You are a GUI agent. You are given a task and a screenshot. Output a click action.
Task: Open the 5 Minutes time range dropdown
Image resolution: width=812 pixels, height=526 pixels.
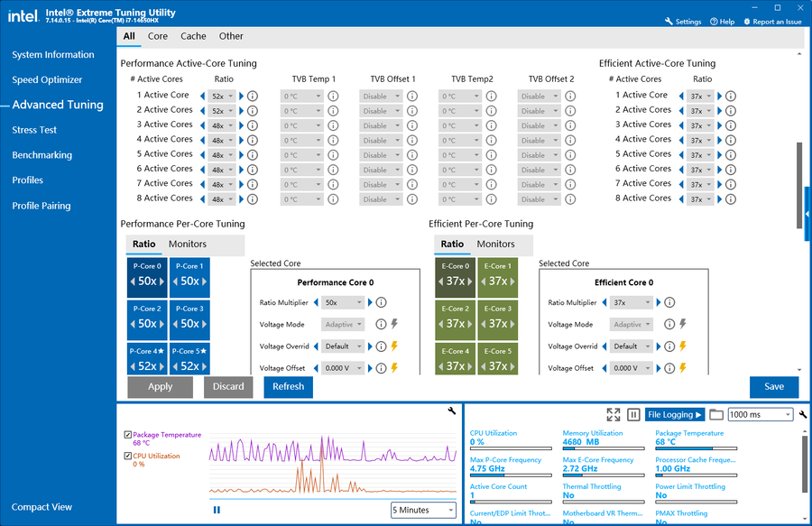tap(424, 510)
